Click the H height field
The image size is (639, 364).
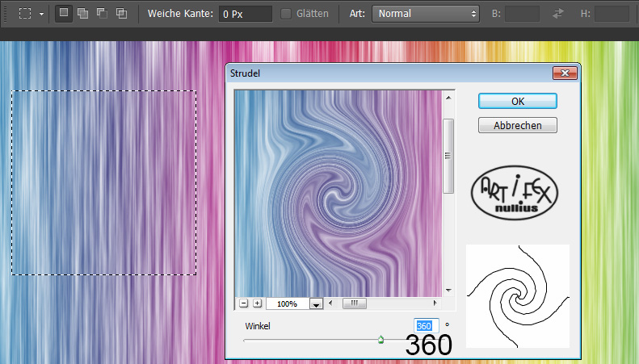(612, 14)
